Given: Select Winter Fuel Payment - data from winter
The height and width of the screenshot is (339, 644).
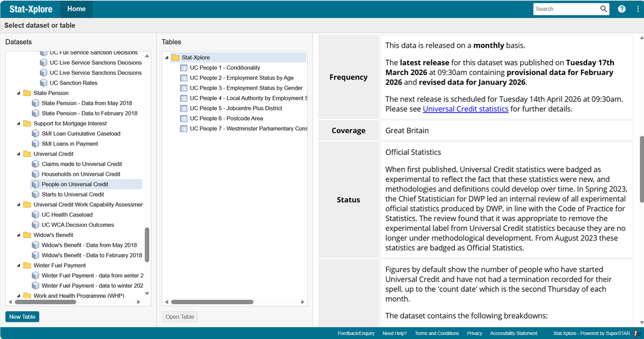Looking at the screenshot, I should pyautogui.click(x=92, y=276).
